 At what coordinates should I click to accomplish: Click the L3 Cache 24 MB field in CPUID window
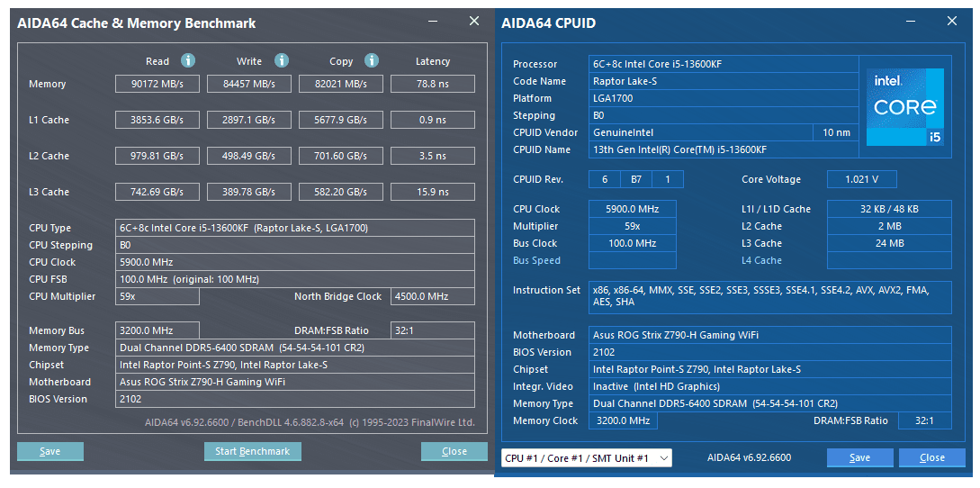(x=889, y=243)
